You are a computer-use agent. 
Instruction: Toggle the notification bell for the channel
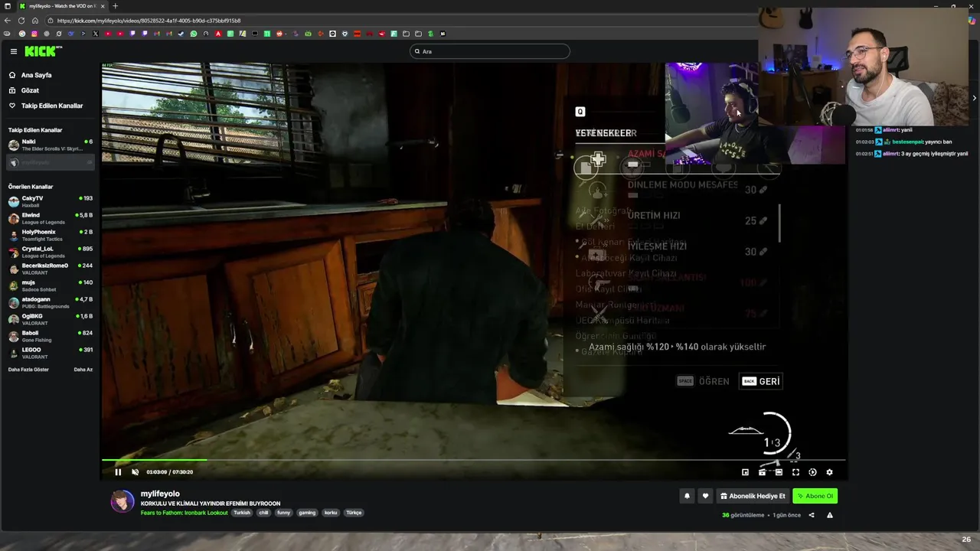click(x=687, y=496)
